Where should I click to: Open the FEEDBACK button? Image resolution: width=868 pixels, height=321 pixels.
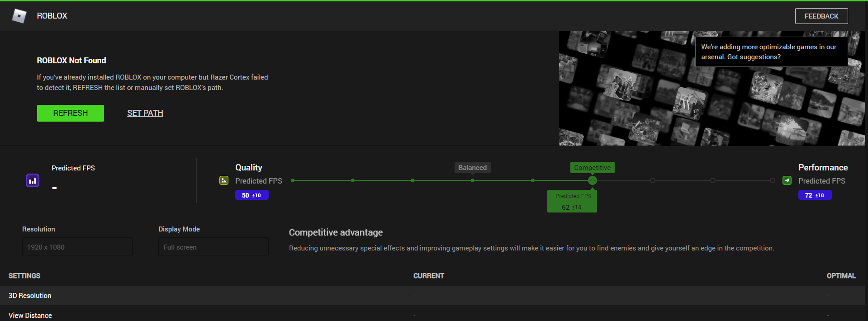click(821, 16)
